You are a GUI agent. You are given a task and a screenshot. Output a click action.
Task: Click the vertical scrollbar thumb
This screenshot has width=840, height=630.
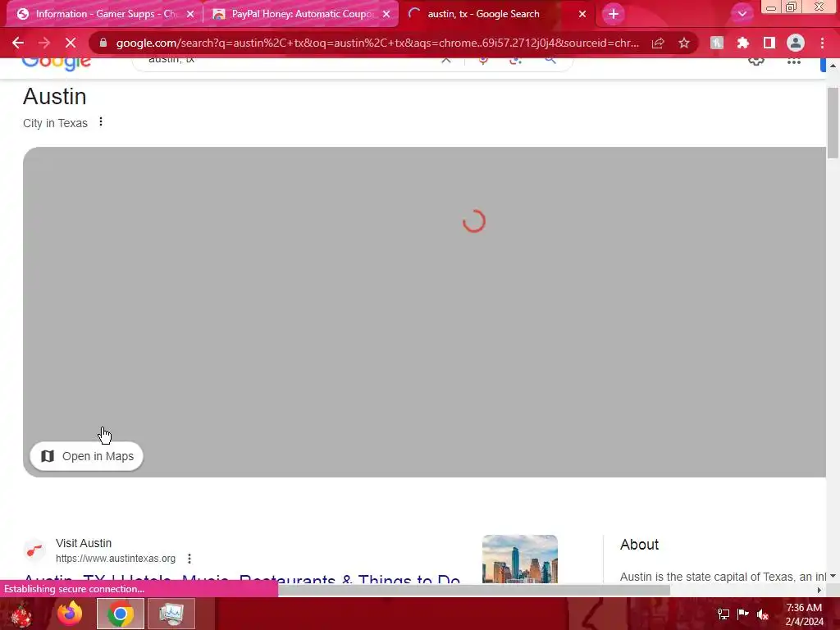click(x=833, y=123)
